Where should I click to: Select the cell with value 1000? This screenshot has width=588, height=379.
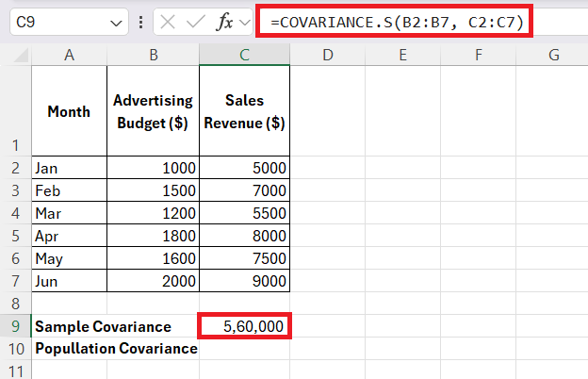pyautogui.click(x=153, y=168)
